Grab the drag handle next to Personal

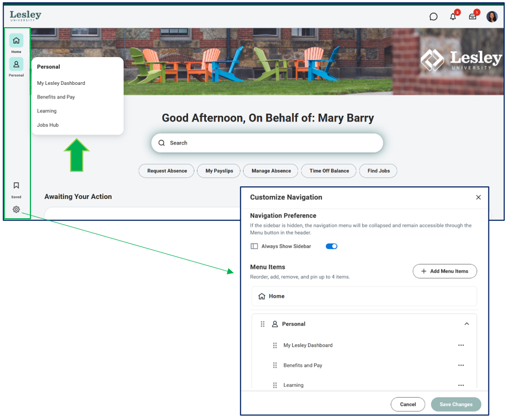coord(262,324)
